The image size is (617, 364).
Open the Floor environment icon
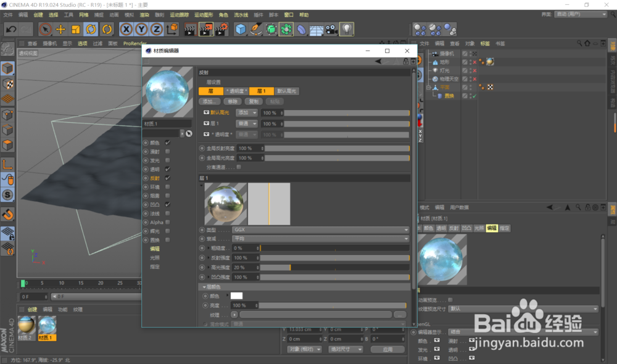(317, 30)
